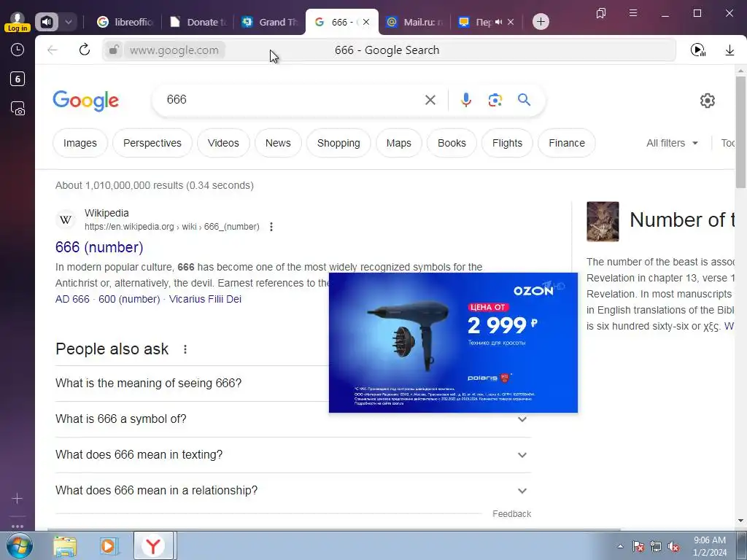Filter results by Finance
The width and height of the screenshot is (747, 560).
[x=567, y=143]
